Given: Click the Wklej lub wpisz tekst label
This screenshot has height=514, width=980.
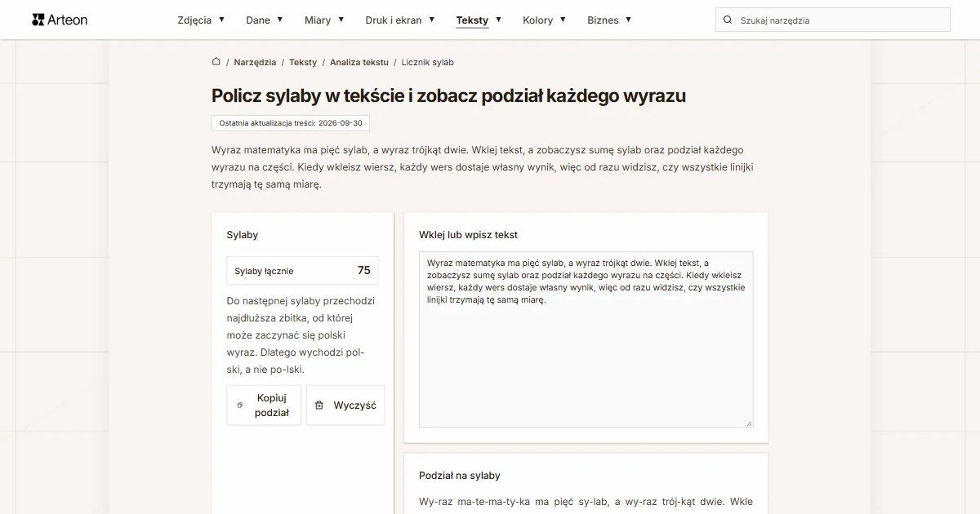Looking at the screenshot, I should coord(469,235).
